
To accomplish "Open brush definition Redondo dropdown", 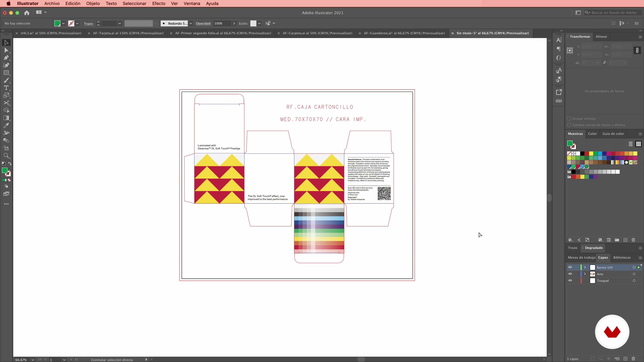I will click(191, 23).
